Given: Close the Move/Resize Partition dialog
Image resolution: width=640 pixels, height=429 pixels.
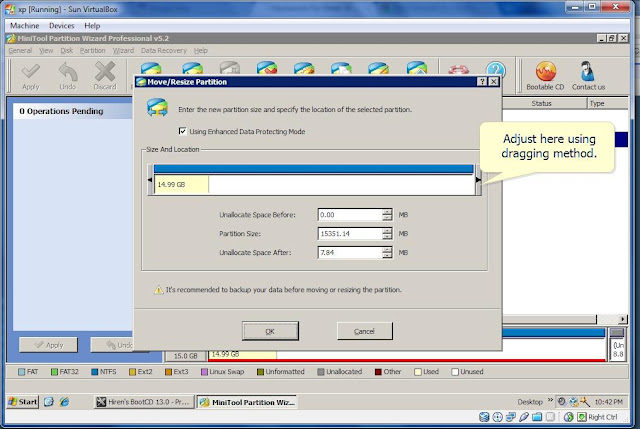Looking at the screenshot, I should (x=493, y=82).
